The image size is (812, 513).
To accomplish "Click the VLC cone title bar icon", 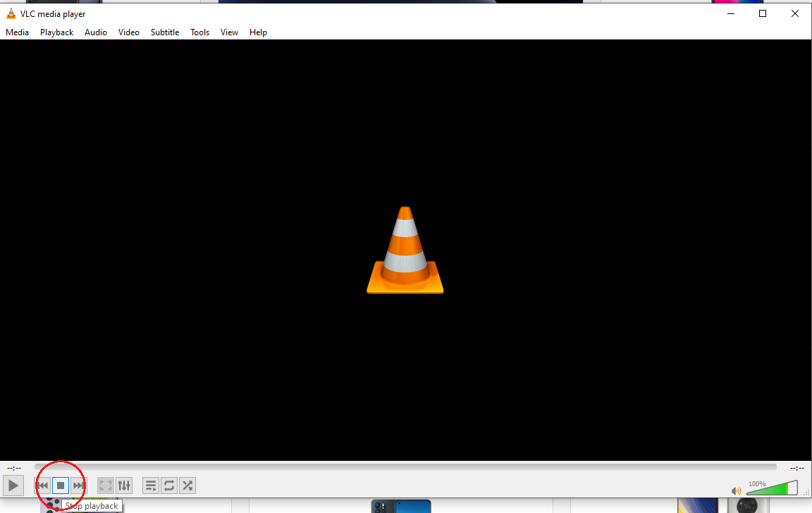I will [11, 13].
